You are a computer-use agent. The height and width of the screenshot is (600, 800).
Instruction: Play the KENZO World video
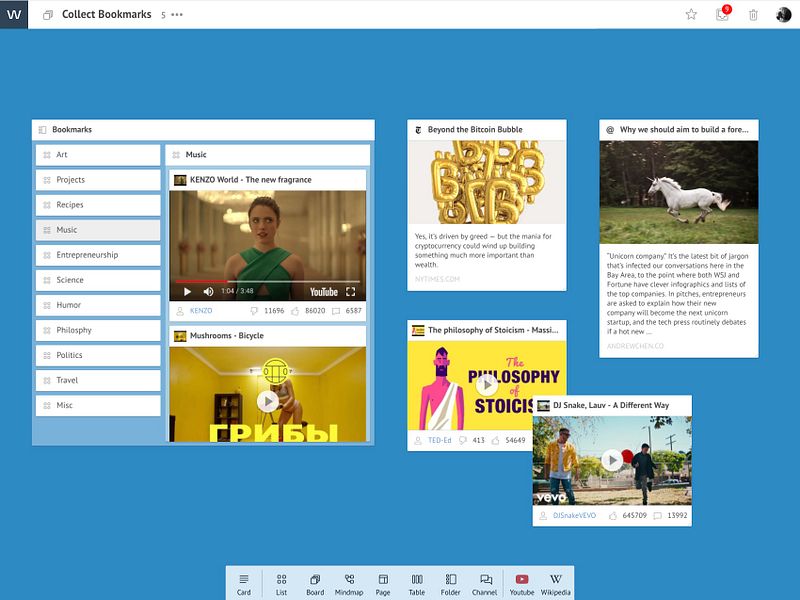pyautogui.click(x=187, y=291)
